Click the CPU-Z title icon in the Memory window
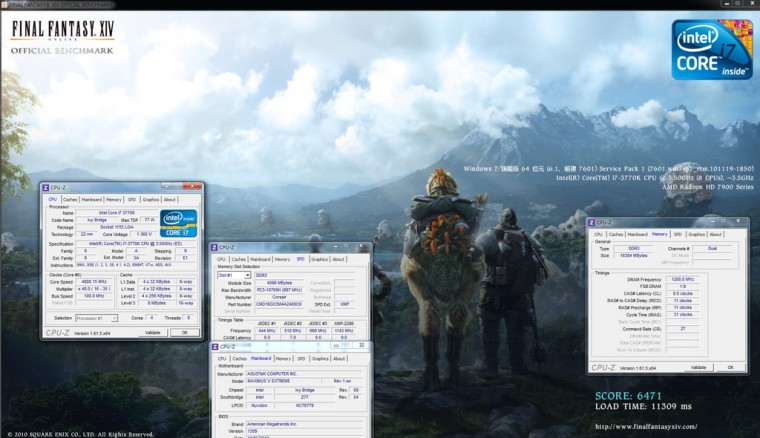 click(x=591, y=222)
